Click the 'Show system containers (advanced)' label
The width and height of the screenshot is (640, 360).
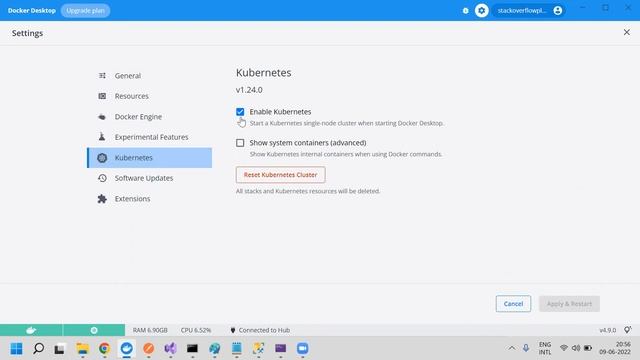pyautogui.click(x=308, y=143)
